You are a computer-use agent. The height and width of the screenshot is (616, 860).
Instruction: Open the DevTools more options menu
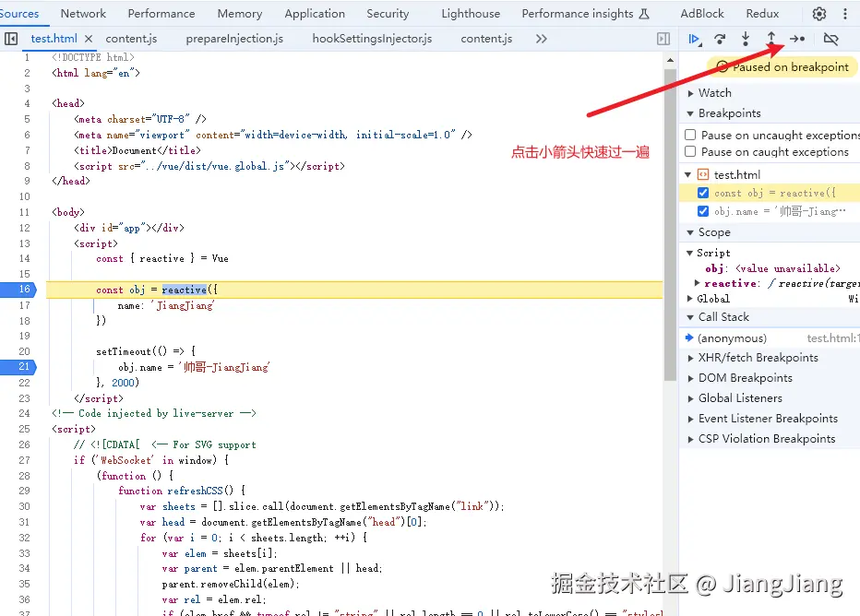[844, 14]
